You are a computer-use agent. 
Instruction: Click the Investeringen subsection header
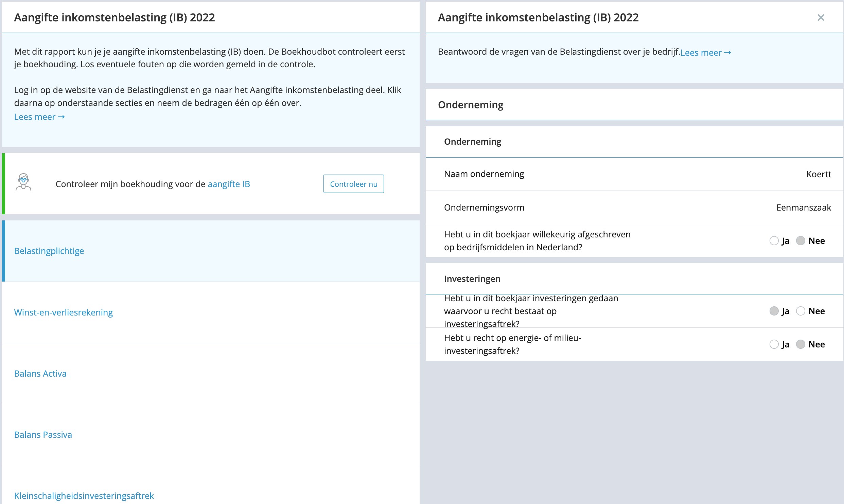click(x=472, y=279)
